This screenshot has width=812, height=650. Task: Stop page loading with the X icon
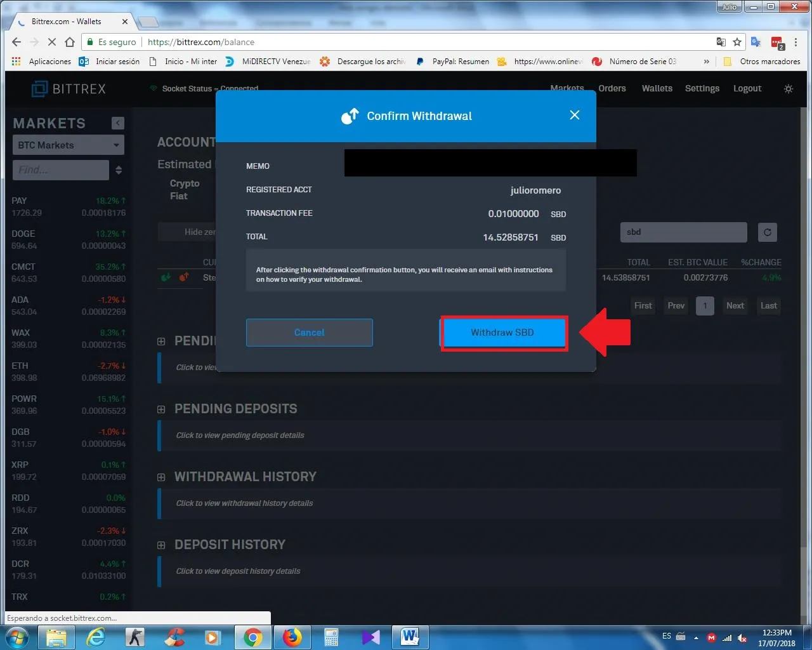click(52, 42)
